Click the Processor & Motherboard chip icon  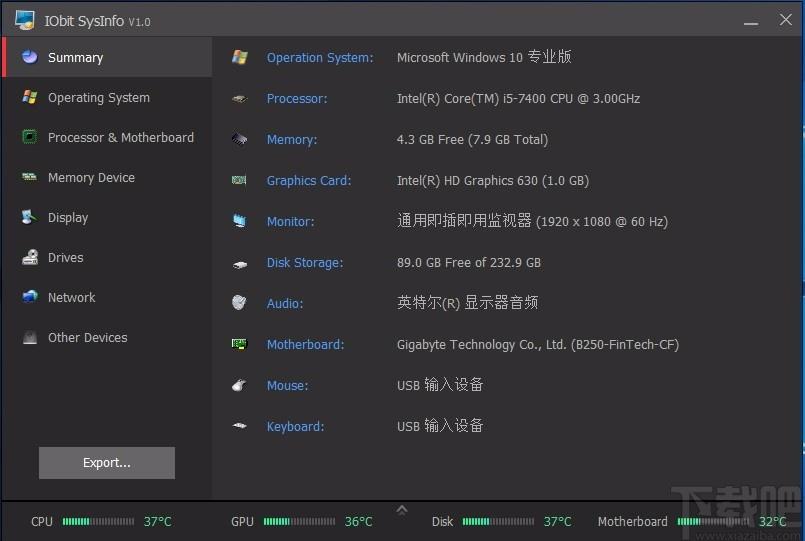click(x=30, y=137)
